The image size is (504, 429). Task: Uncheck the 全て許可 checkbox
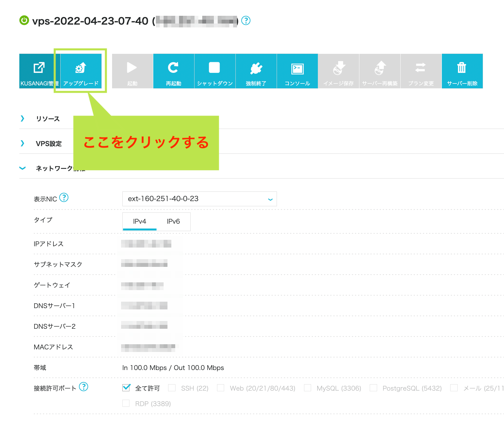coord(126,388)
